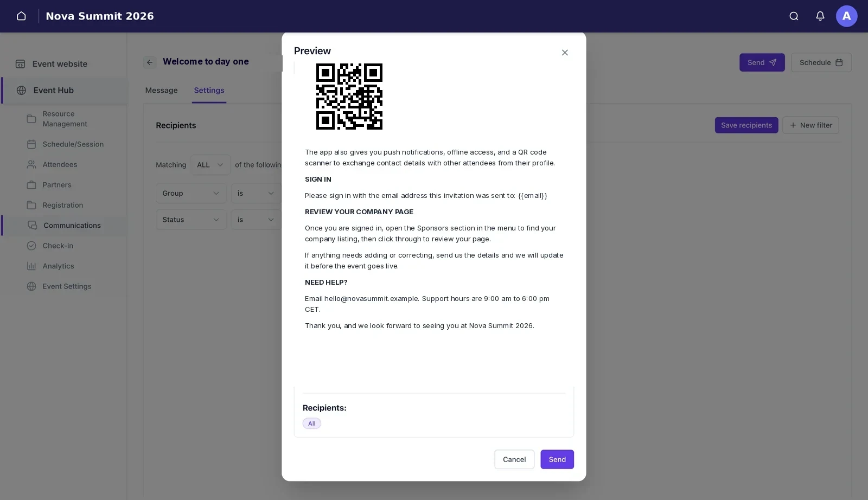
Task: Click the Nova Summit 2026 title
Action: point(100,16)
